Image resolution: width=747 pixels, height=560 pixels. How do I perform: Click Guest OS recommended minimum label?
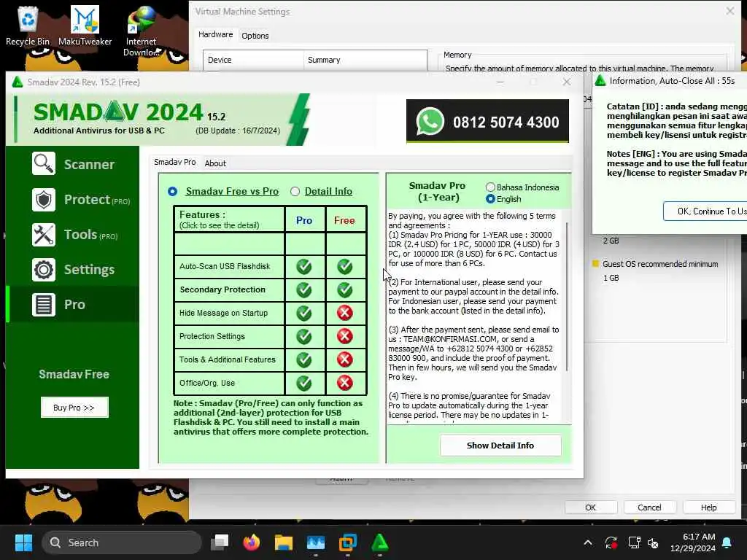659,264
